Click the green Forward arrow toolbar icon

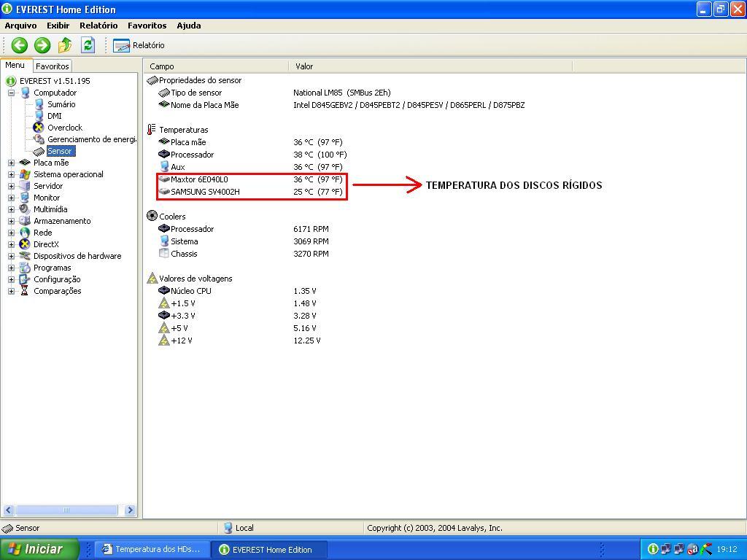click(42, 45)
